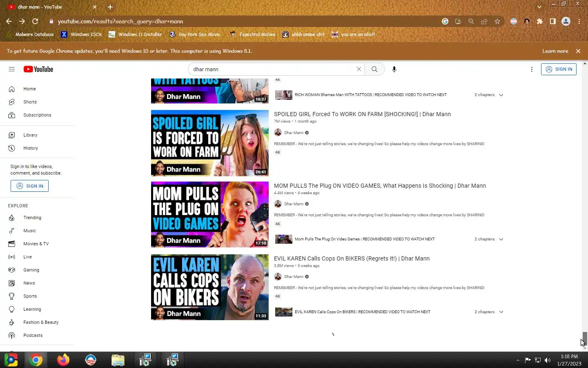Image resolution: width=588 pixels, height=368 pixels.
Task: Click the Live broadcast icon
Action: point(12,257)
